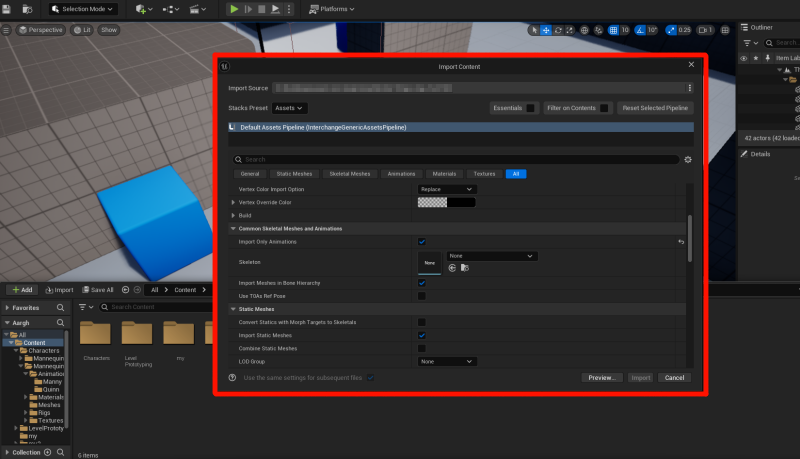The height and width of the screenshot is (459, 800).
Task: Enable Use T0As Ref Pose
Action: click(x=422, y=296)
